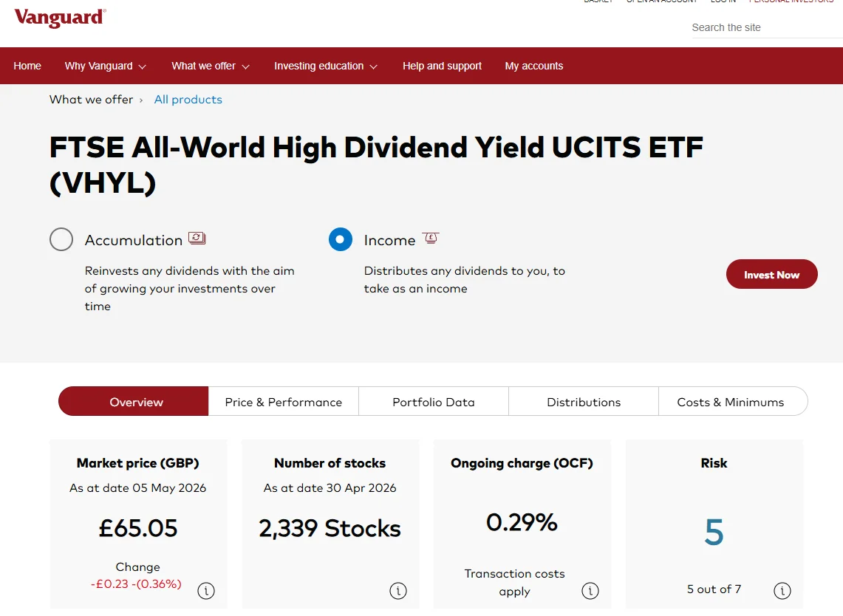Open My accounts from navigation
Viewport: 843px width, 616px height.
534,66
